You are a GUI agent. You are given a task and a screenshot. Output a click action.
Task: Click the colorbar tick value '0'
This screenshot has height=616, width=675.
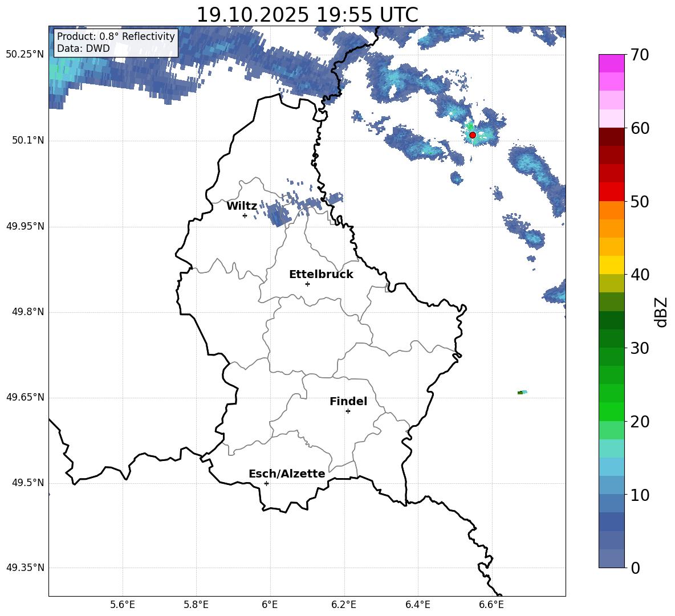635,568
